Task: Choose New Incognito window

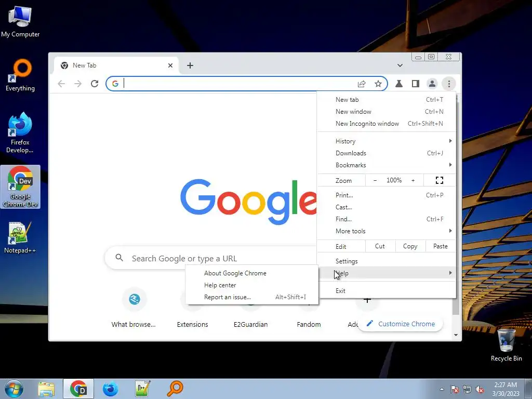Action: (x=387, y=124)
